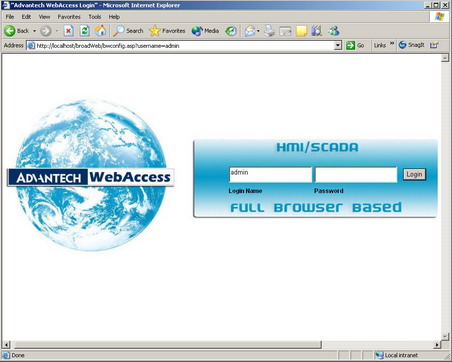The height and width of the screenshot is (362, 452).
Task: Open the Tools menu
Action: coord(95,17)
